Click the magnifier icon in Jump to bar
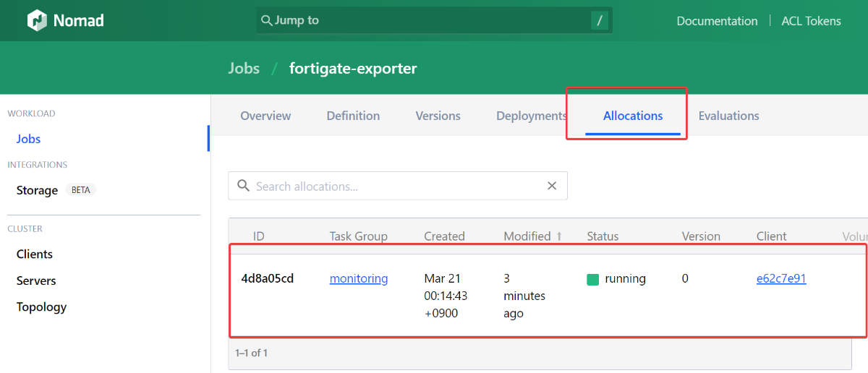 coord(267,20)
